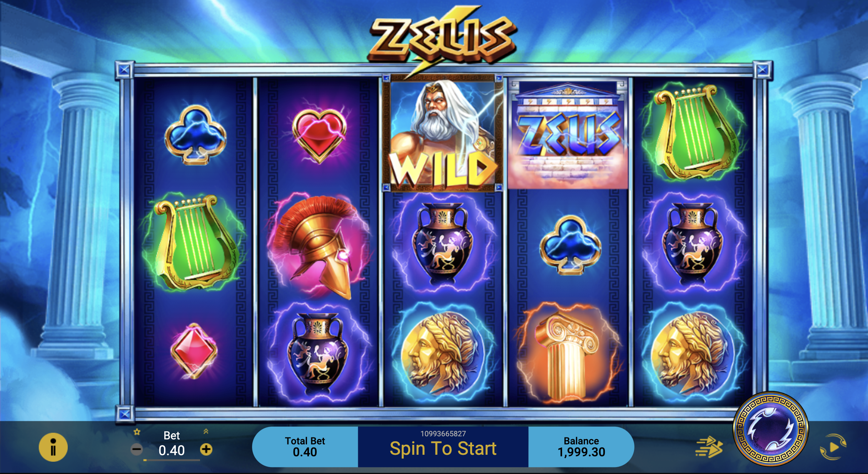868x474 pixels.
Task: Toggle turbo spin arrows icon
Action: tap(709, 447)
